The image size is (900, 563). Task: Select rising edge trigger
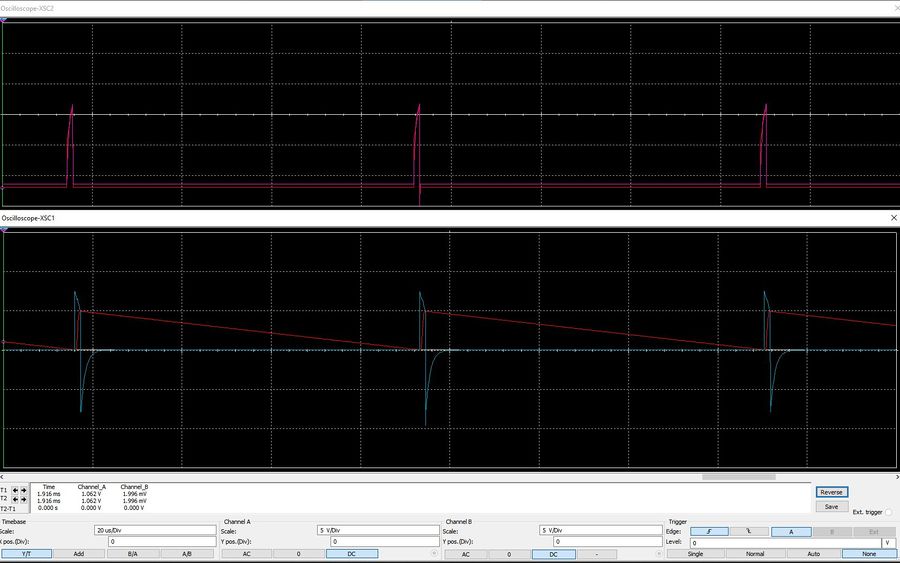(709, 531)
